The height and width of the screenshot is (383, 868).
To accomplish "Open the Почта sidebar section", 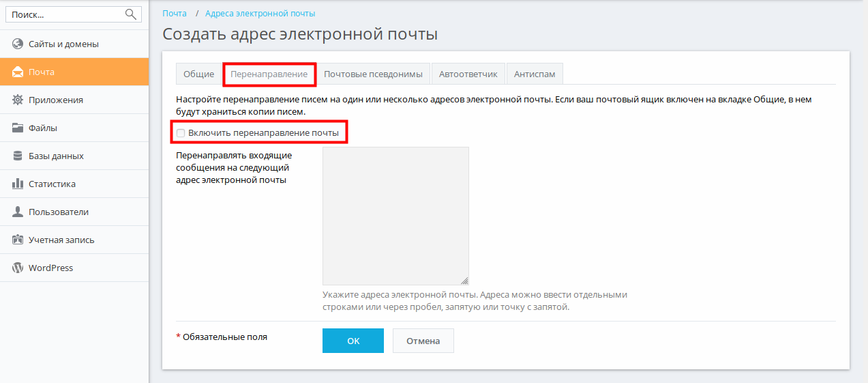I will tap(74, 72).
